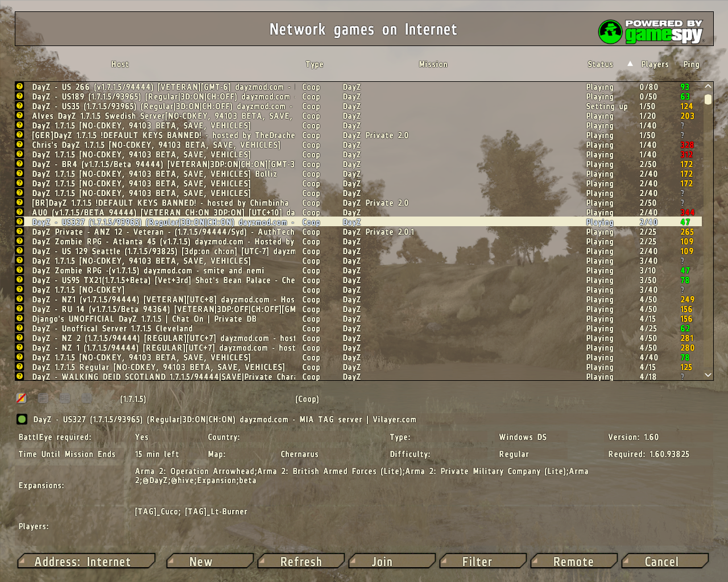728x582 pixels.
Task: Click the Cancel button
Action: pyautogui.click(x=661, y=562)
